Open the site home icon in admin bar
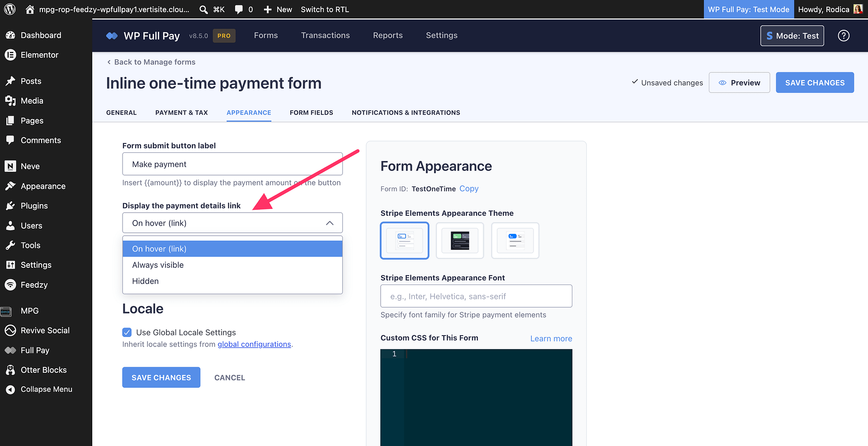Viewport: 868px width, 446px height. 30,9
